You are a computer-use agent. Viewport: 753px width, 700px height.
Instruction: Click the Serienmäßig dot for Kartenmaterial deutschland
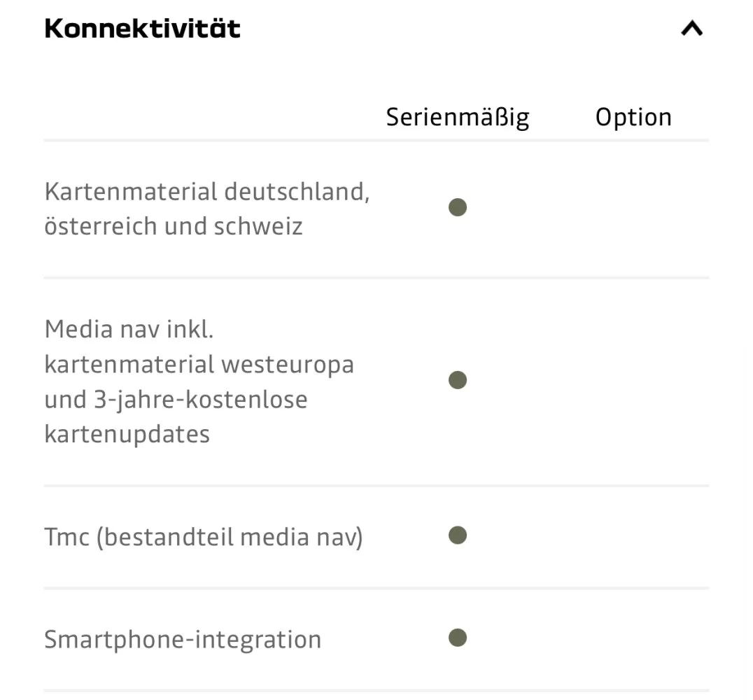tap(458, 207)
